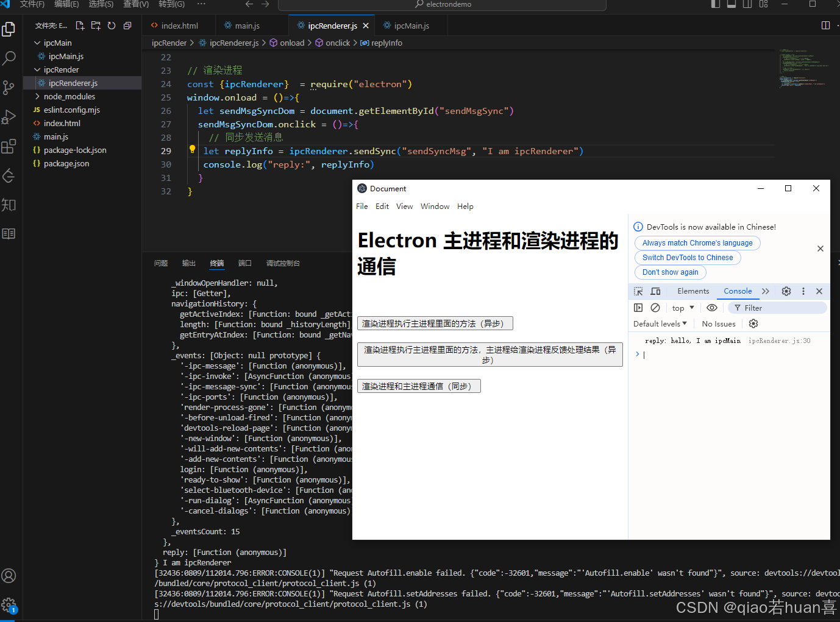Select ipcRenderer.js in the file tree
Viewport: 840px width, 622px height.
click(82, 83)
